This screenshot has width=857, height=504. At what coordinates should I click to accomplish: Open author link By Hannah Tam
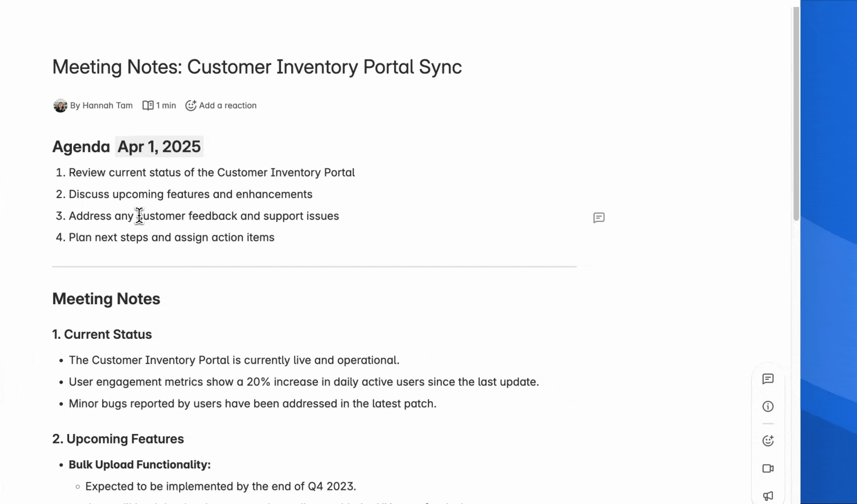point(101,105)
